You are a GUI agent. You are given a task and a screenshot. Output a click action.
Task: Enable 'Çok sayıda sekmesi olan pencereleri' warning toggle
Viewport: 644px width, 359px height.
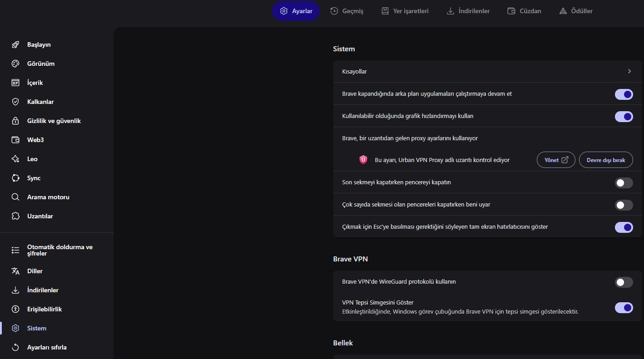(x=624, y=205)
